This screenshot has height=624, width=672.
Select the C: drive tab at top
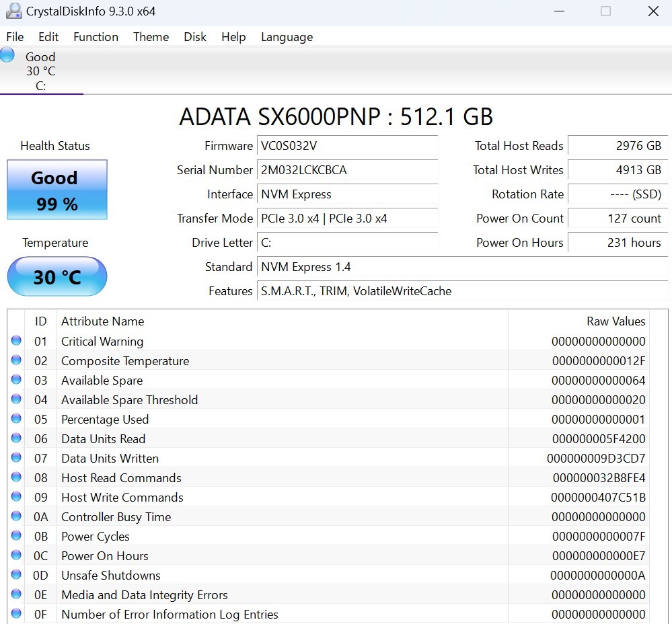tap(41, 71)
